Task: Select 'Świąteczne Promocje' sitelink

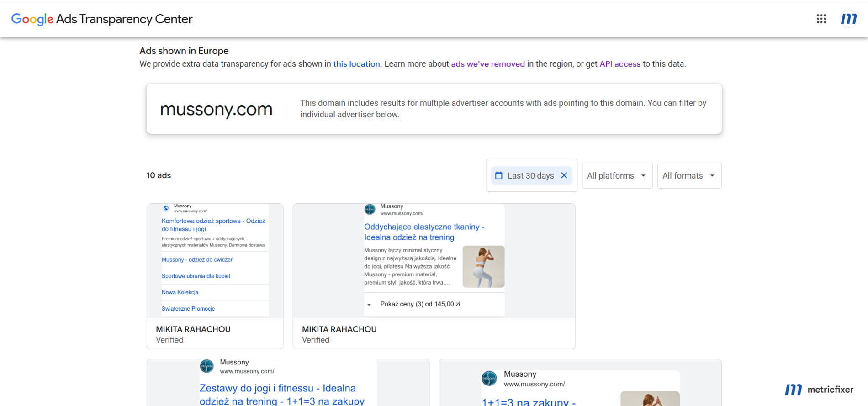Action: (x=188, y=309)
